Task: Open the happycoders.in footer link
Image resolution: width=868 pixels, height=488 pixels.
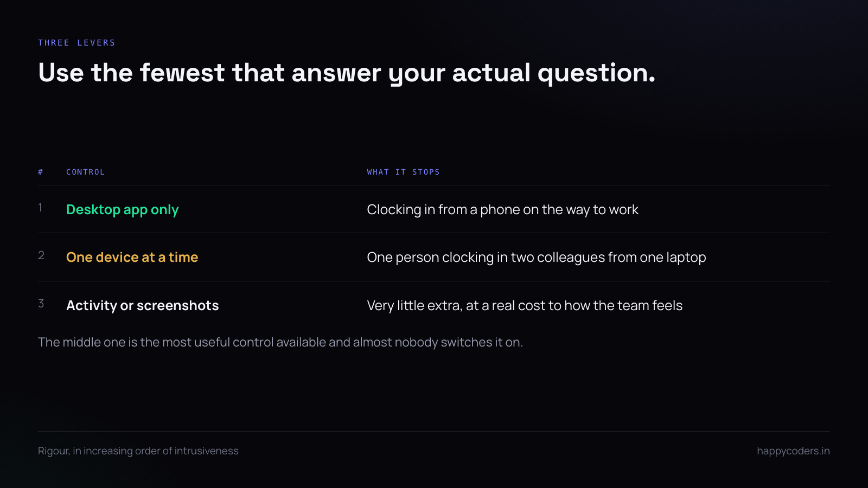Action: tap(793, 451)
